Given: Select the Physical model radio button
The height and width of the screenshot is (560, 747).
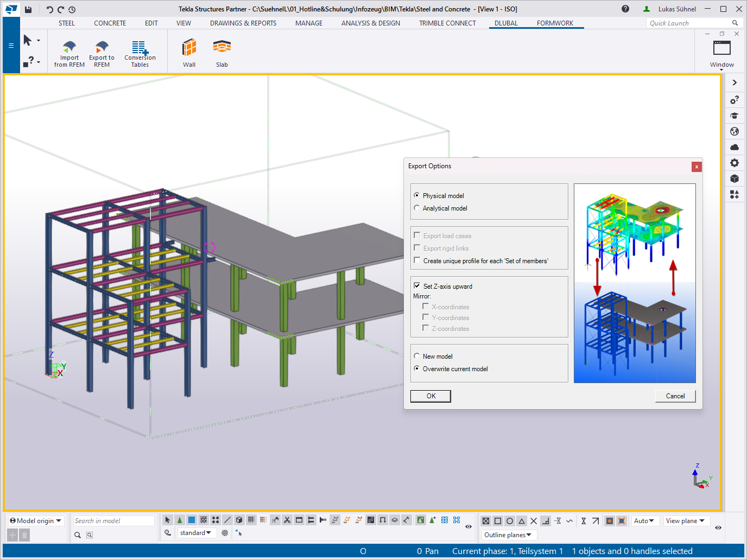Looking at the screenshot, I should coord(416,195).
